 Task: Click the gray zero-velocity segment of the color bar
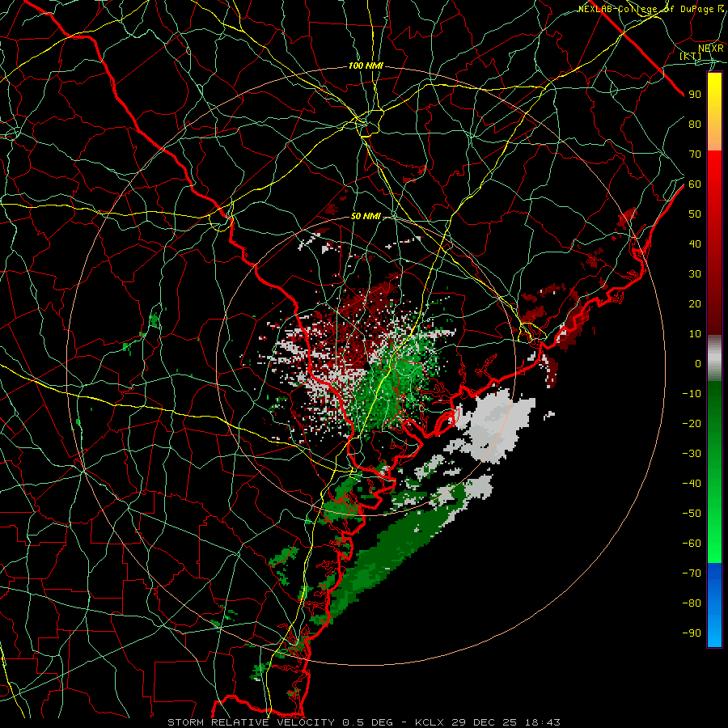714,358
